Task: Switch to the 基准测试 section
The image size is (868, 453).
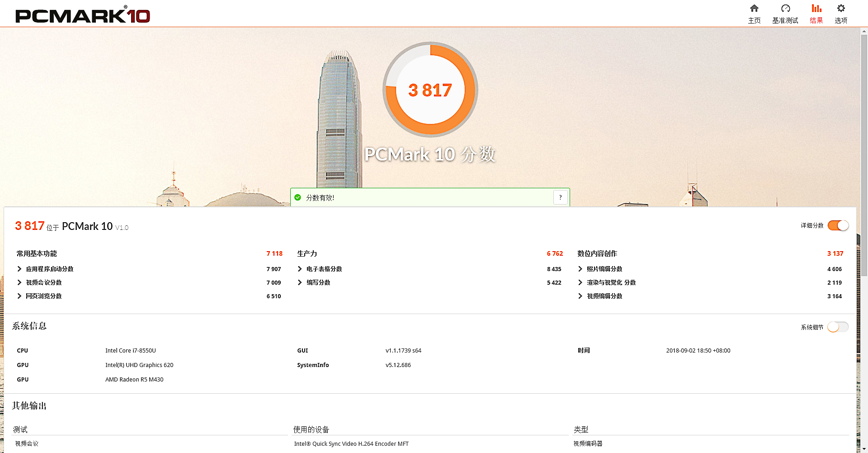Action: tap(785, 13)
